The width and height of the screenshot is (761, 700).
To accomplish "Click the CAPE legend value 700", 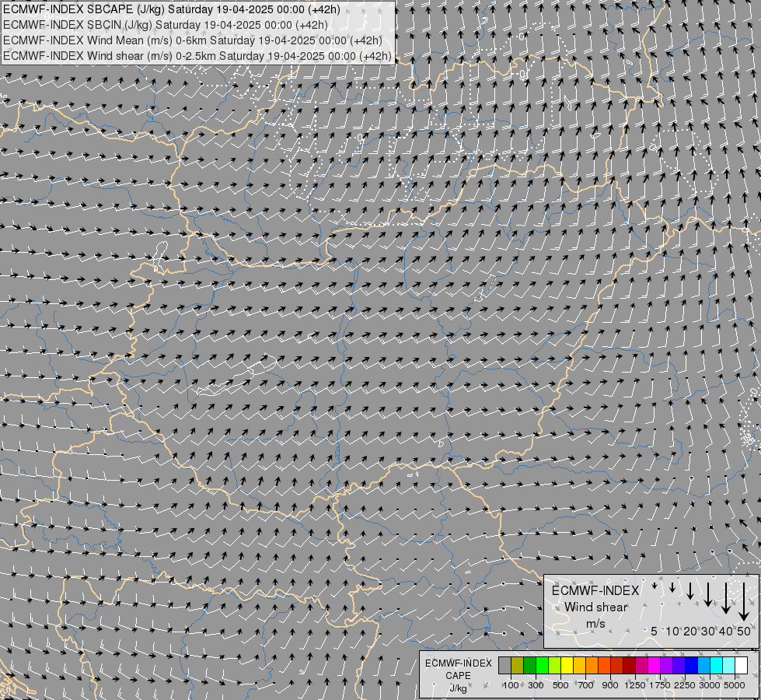I will tap(586, 685).
